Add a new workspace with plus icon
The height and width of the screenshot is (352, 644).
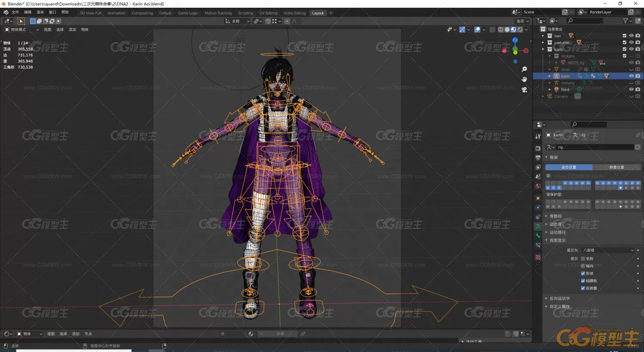pyautogui.click(x=331, y=13)
